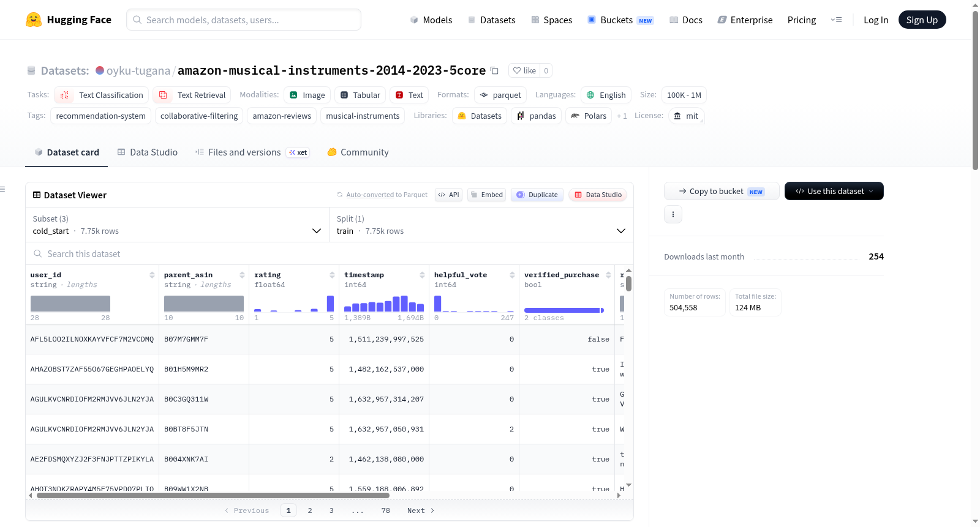Open the Enterprise page

[x=745, y=20]
